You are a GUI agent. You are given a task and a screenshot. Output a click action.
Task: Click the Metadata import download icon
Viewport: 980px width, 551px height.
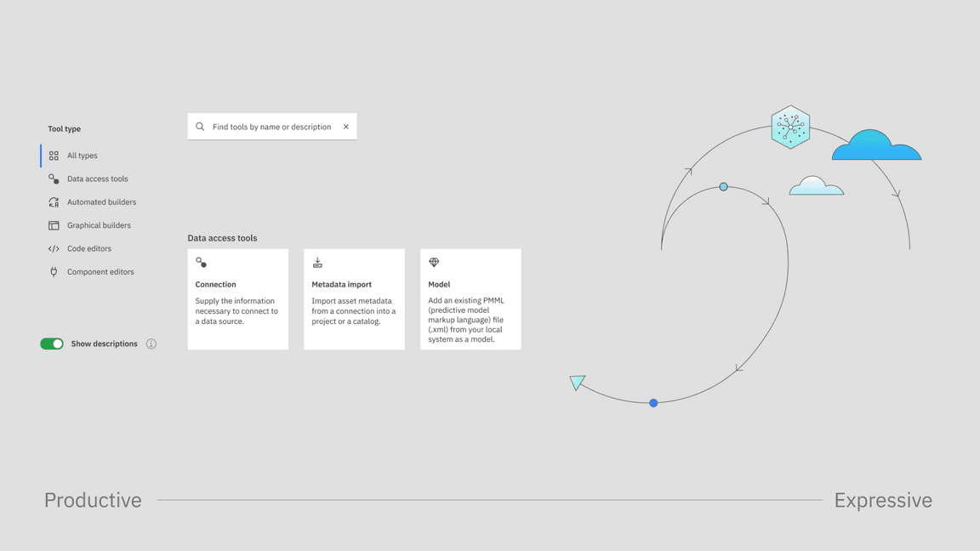click(x=317, y=263)
